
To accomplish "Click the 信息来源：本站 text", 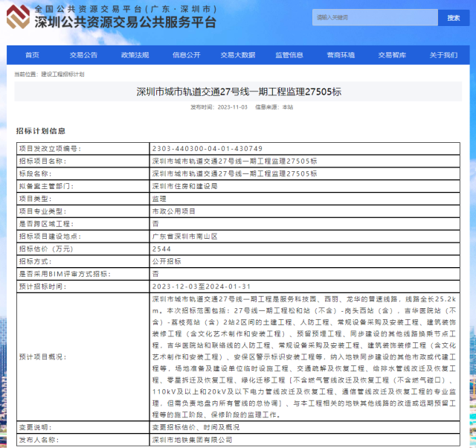I will tap(274, 107).
